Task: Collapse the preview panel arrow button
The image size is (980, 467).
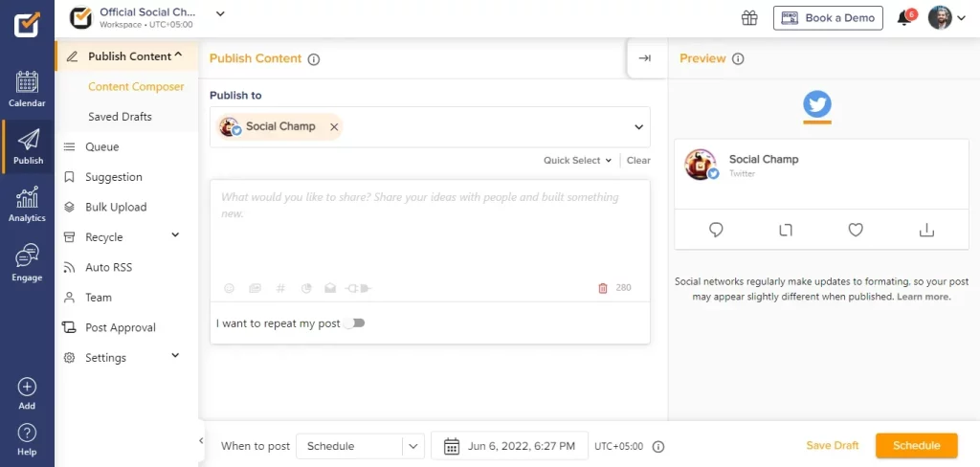Action: pos(645,58)
